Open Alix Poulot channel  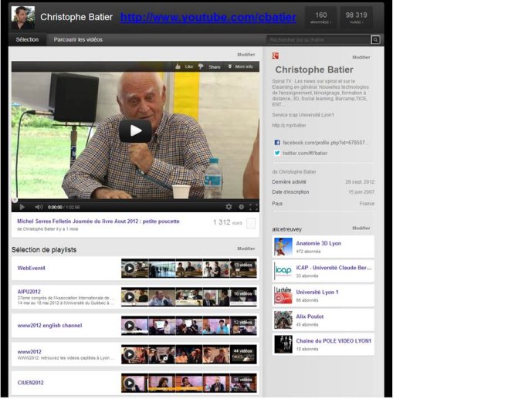[x=310, y=316]
